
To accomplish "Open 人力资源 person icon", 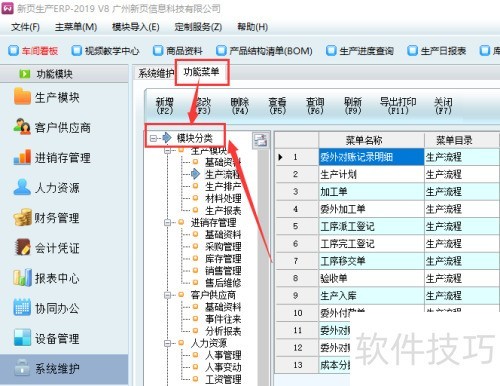I will pyautogui.click(x=22, y=187).
